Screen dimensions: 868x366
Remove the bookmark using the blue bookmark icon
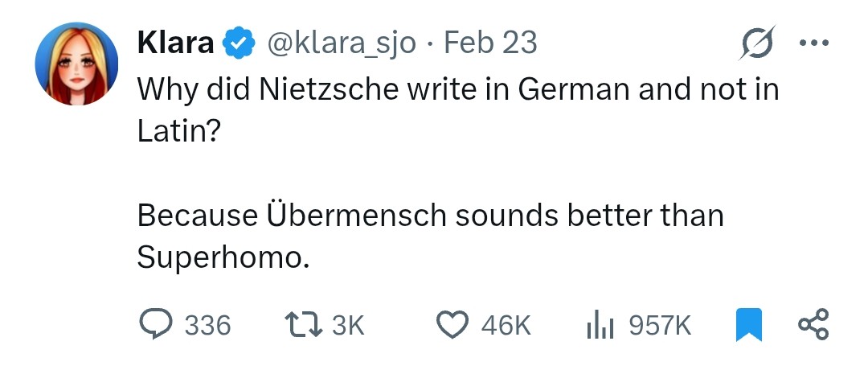pos(748,324)
